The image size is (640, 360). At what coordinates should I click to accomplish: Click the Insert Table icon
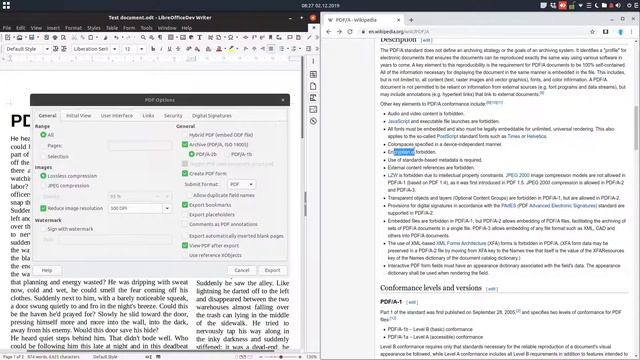point(171,38)
